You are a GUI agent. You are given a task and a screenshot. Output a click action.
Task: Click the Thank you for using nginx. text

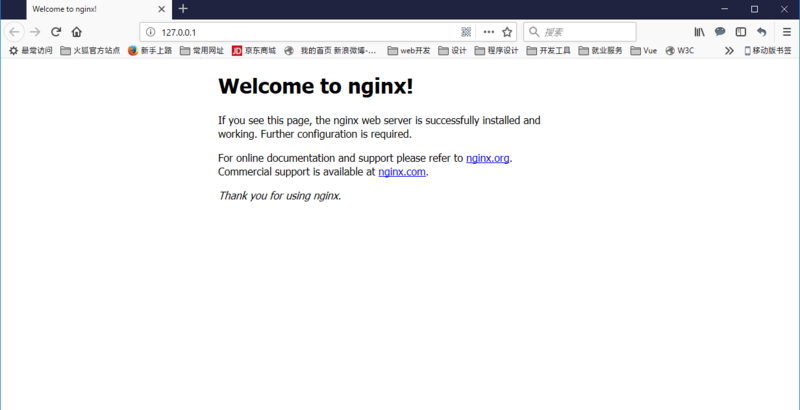(280, 196)
